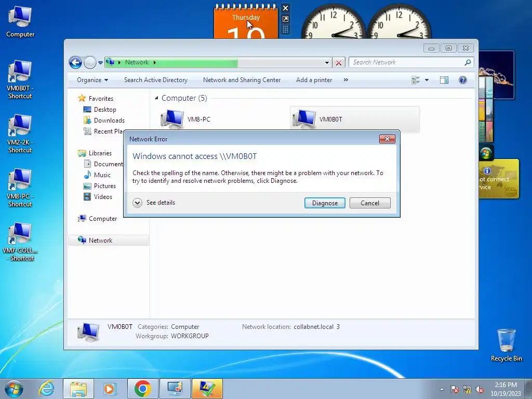Click the Search Network input field
The image size is (532, 399).
click(407, 62)
